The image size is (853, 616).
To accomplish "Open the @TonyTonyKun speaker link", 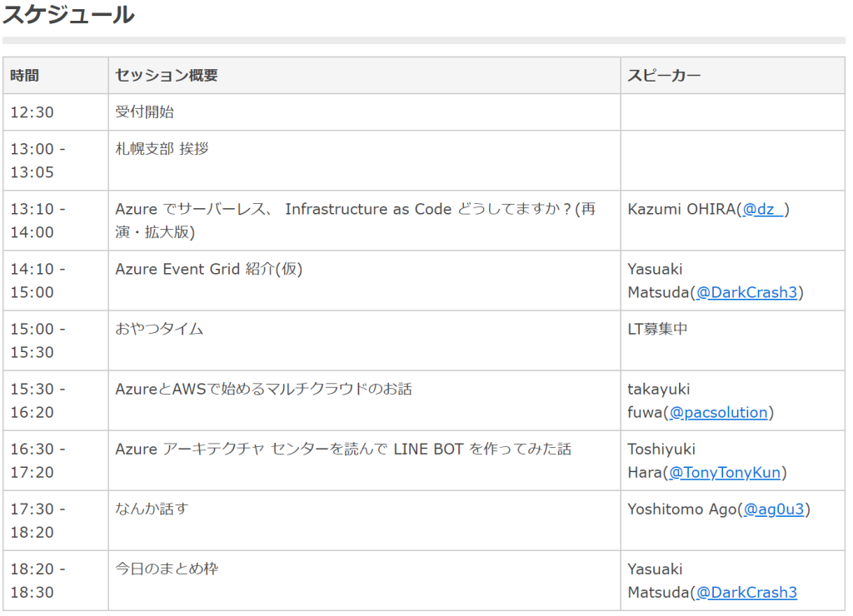I will click(x=725, y=473).
